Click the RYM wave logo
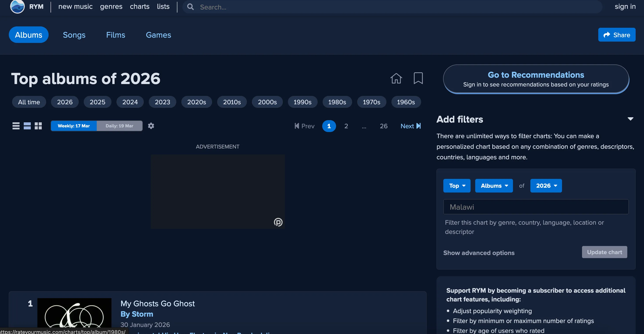The height and width of the screenshot is (334, 644). [x=17, y=7]
